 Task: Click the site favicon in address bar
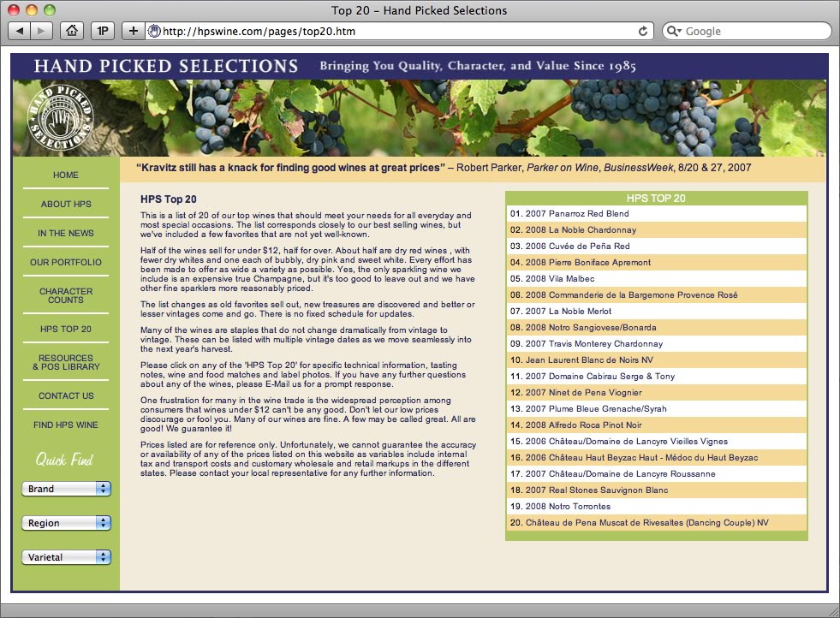[x=154, y=31]
